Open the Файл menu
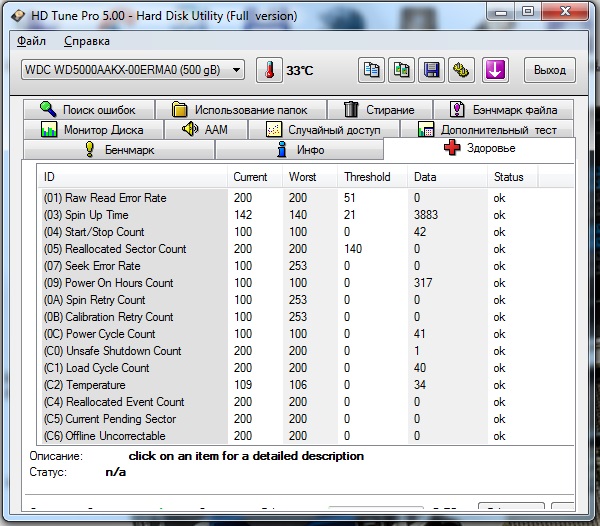The width and height of the screenshot is (600, 526). 31,41
